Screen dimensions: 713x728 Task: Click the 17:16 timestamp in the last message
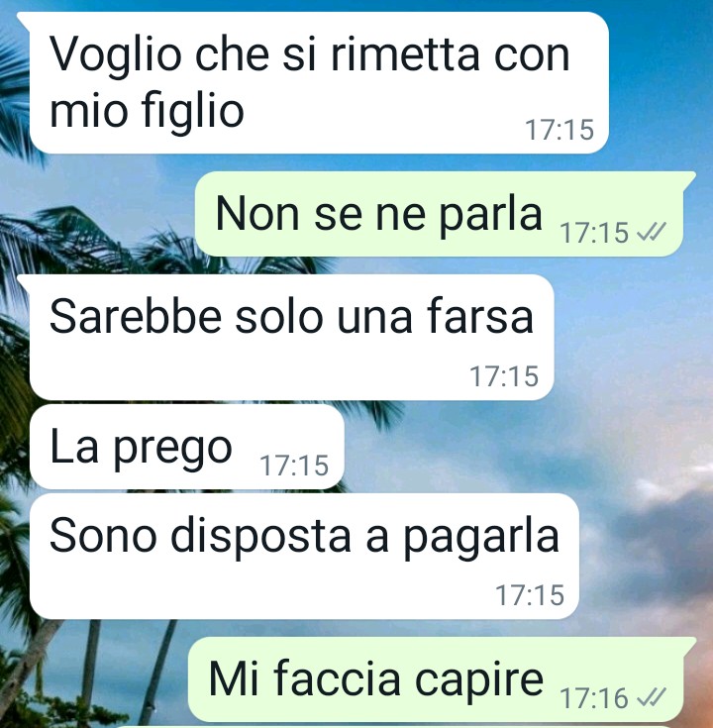pyautogui.click(x=594, y=698)
